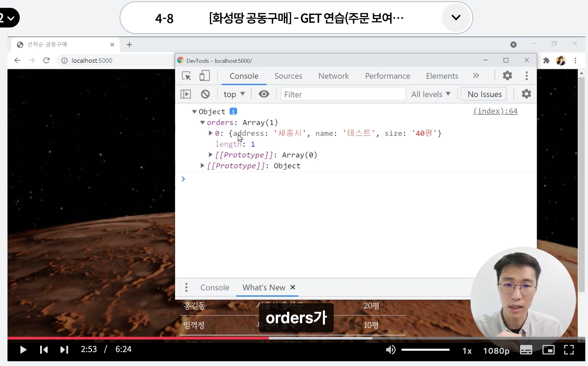Switch to the Network tab
588x366 pixels.
click(x=333, y=76)
